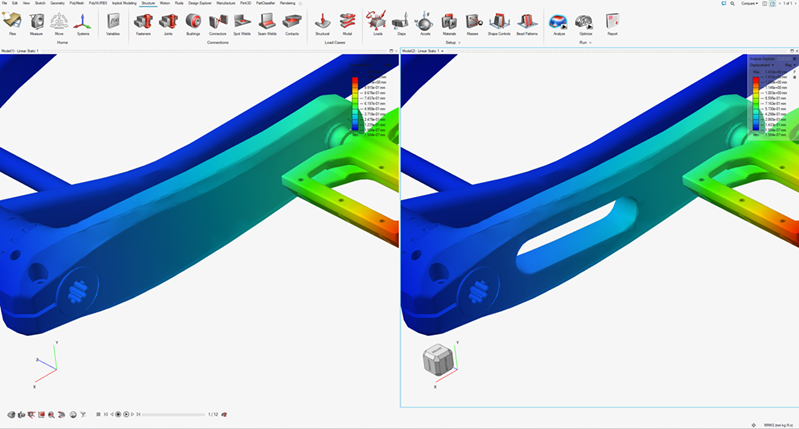This screenshot has height=429, width=799.
Task: Open the Variables tool
Action: [x=113, y=24]
